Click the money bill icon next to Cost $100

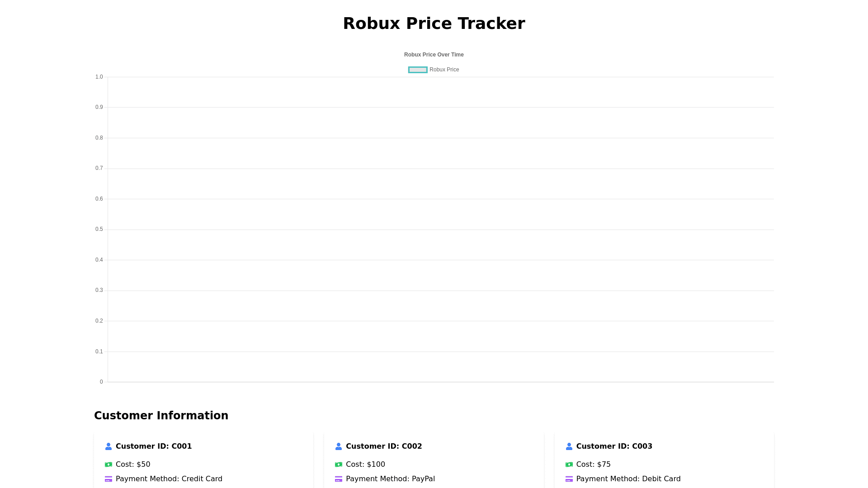pos(339,465)
